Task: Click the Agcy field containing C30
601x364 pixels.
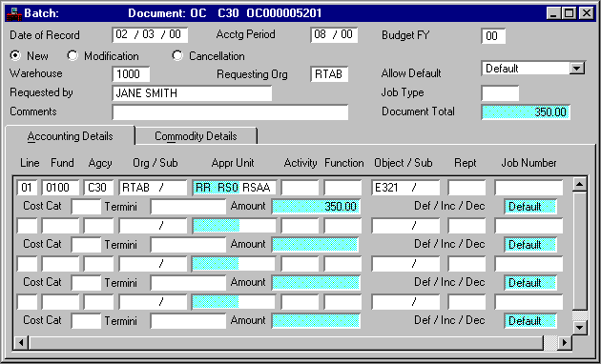Action: (99, 188)
